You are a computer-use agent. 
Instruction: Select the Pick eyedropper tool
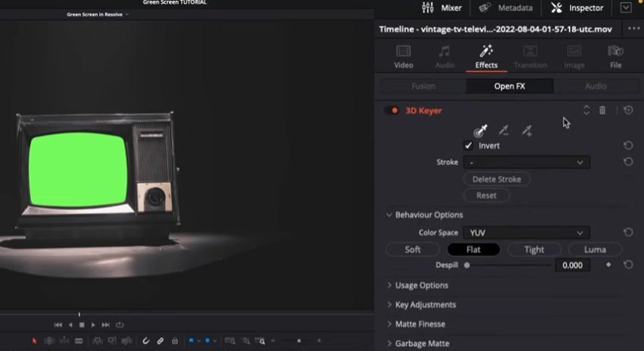tap(480, 130)
